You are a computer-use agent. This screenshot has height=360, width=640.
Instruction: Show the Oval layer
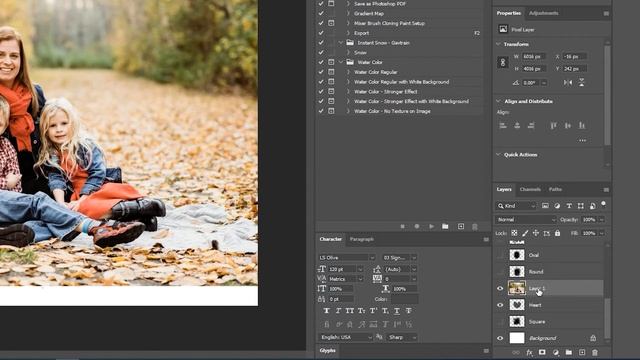coord(500,255)
